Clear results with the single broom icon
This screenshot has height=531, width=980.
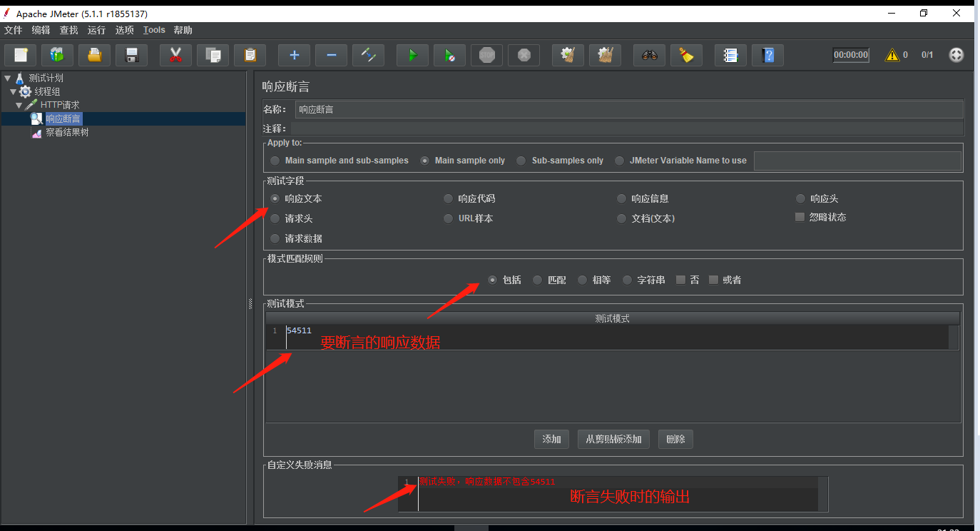tap(568, 55)
